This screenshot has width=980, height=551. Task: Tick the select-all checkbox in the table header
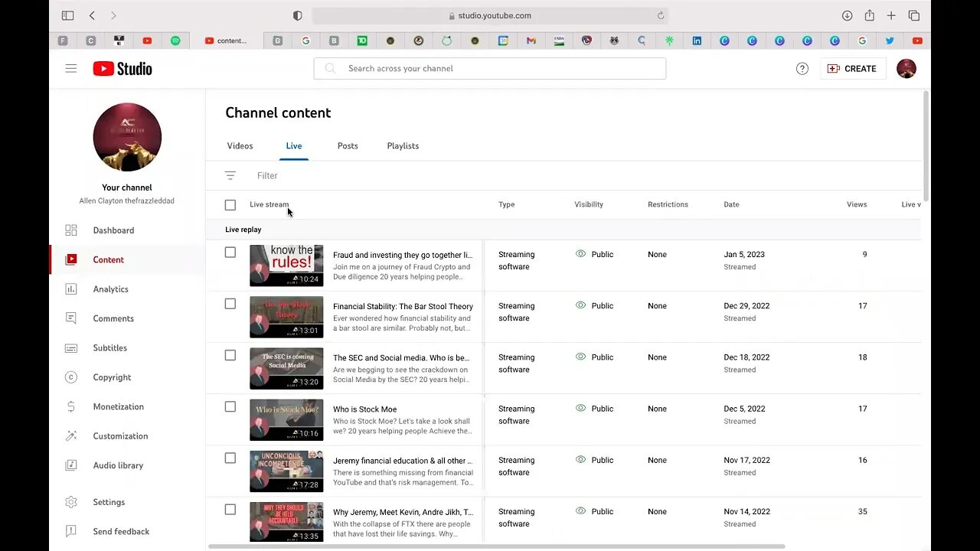(x=230, y=205)
